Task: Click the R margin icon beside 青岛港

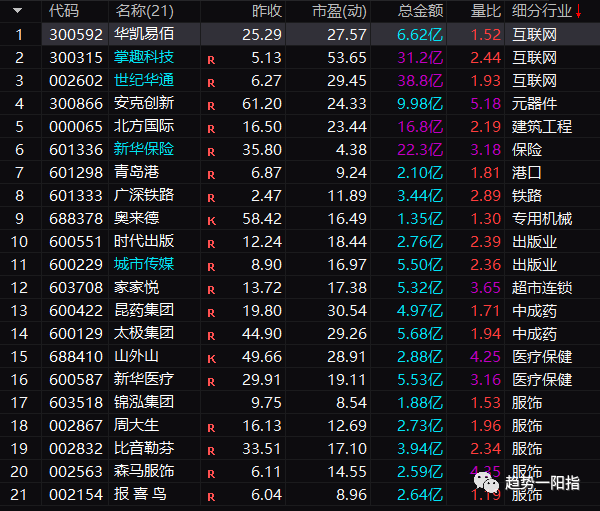Action: (211, 175)
